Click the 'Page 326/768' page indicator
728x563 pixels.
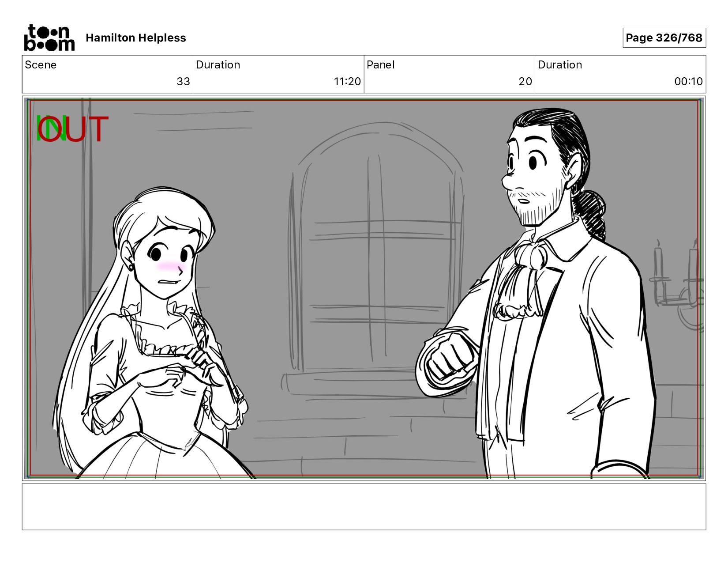[664, 38]
